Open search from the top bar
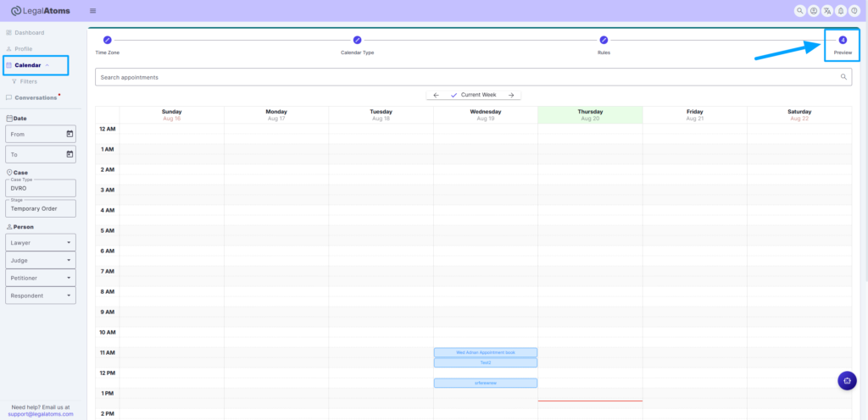 point(800,10)
